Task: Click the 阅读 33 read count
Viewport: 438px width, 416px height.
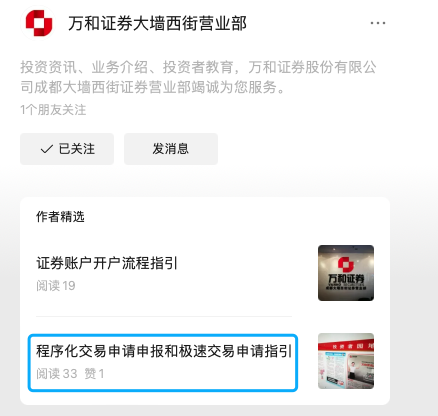Action: tap(57, 374)
